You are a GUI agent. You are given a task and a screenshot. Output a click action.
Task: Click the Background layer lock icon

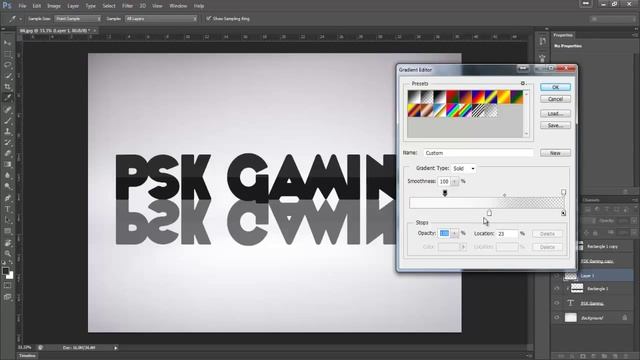pyautogui.click(x=625, y=318)
